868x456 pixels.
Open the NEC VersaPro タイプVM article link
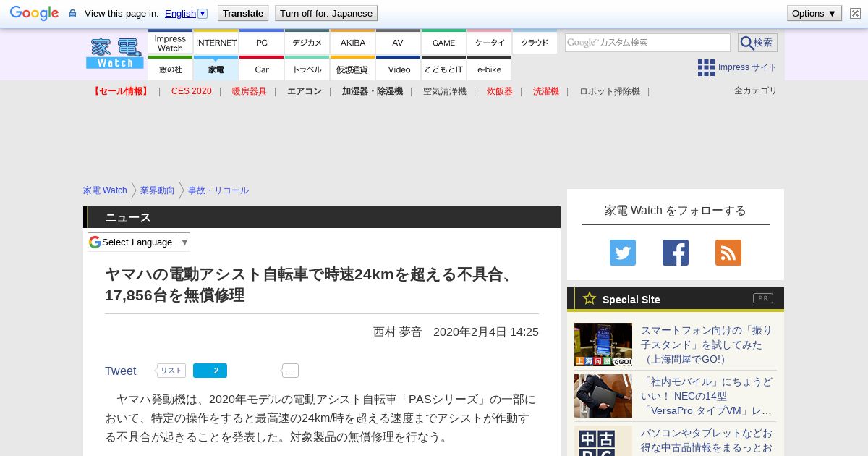(x=707, y=396)
